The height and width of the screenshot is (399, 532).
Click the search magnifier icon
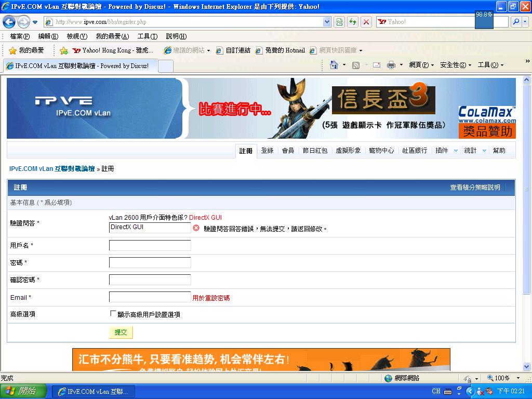[x=516, y=22]
